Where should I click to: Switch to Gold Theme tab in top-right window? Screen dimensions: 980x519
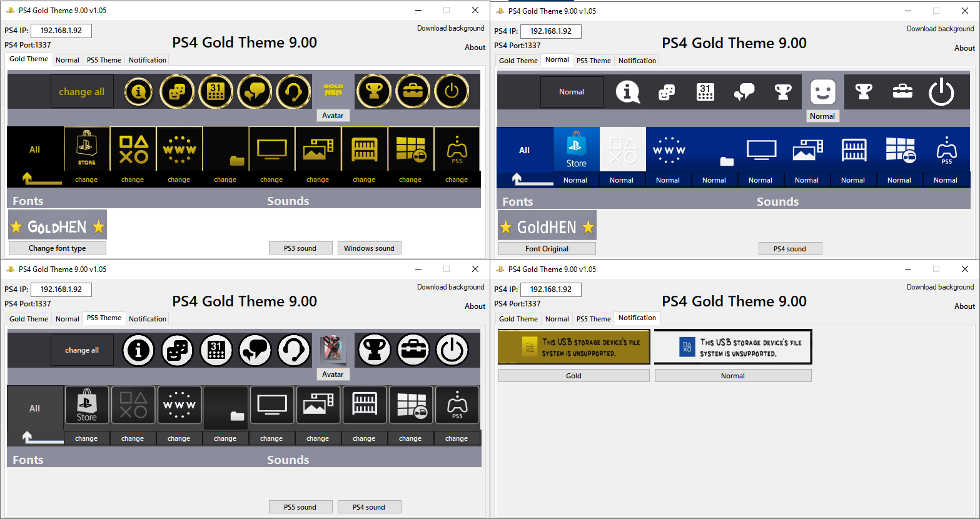[518, 61]
